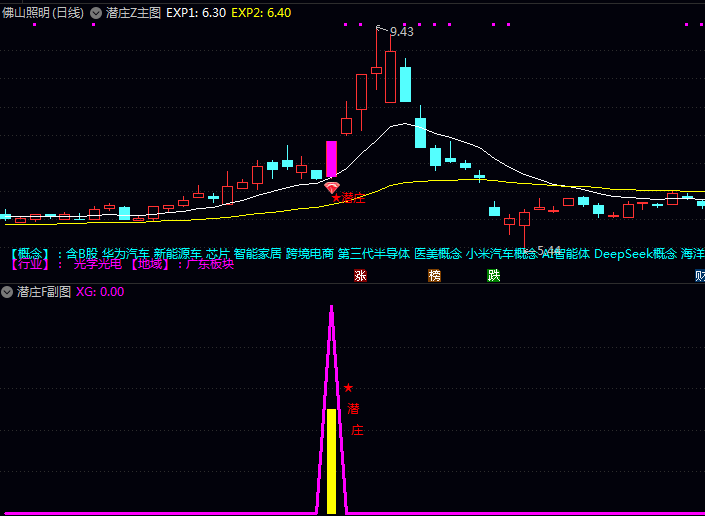Click the 【概念】 heading label
The height and width of the screenshot is (516, 705).
click(30, 254)
